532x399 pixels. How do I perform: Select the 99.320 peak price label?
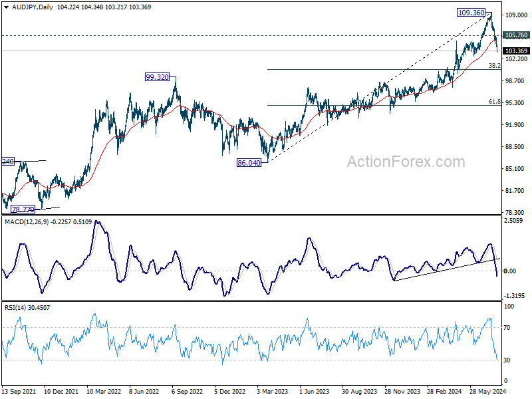coord(157,77)
